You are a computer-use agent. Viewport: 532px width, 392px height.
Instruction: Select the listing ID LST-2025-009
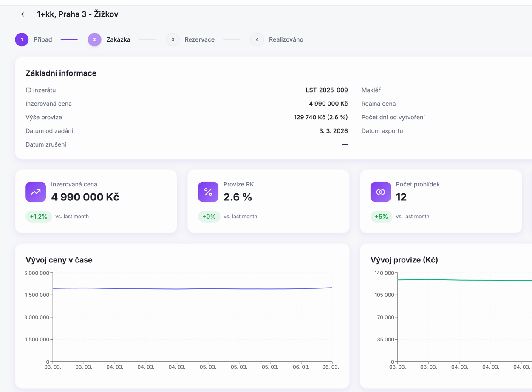[x=326, y=90]
